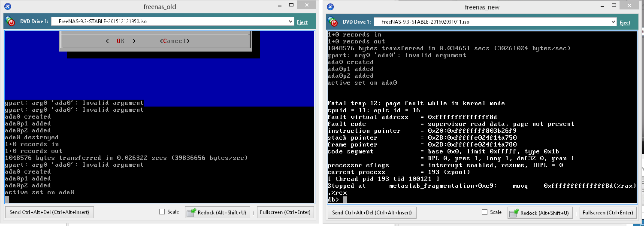Click 'instruction pointer' line in freenas_new
The height and width of the screenshot is (226, 644).
point(422,131)
